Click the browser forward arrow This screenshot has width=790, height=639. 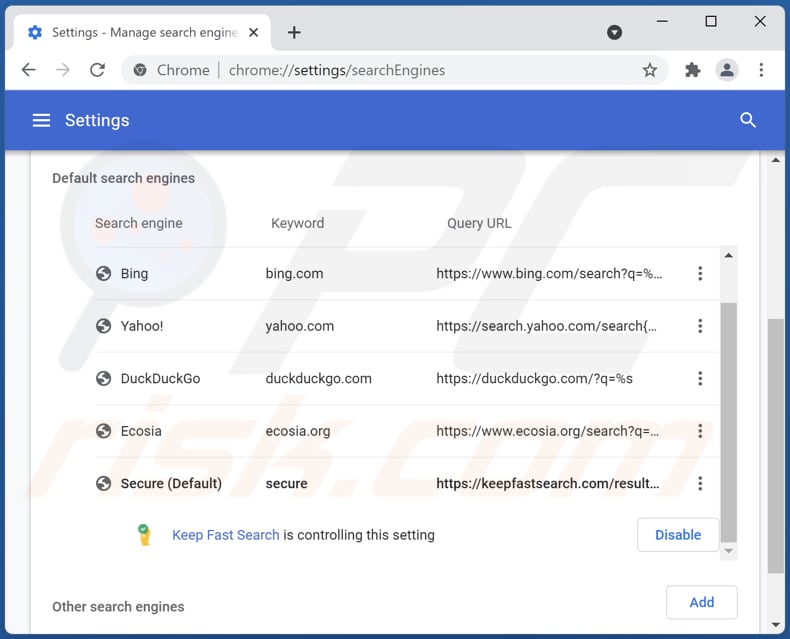(x=63, y=70)
